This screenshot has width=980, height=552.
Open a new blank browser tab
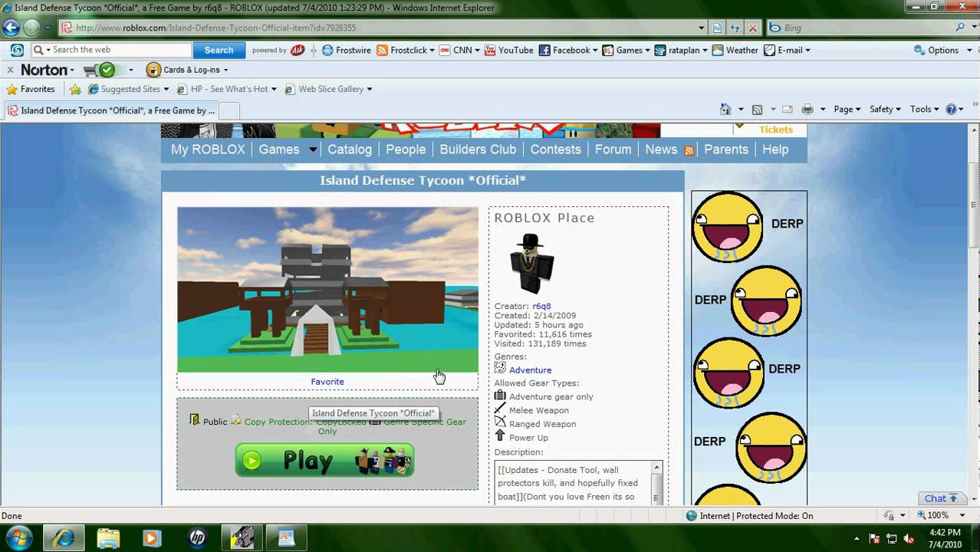point(229,111)
